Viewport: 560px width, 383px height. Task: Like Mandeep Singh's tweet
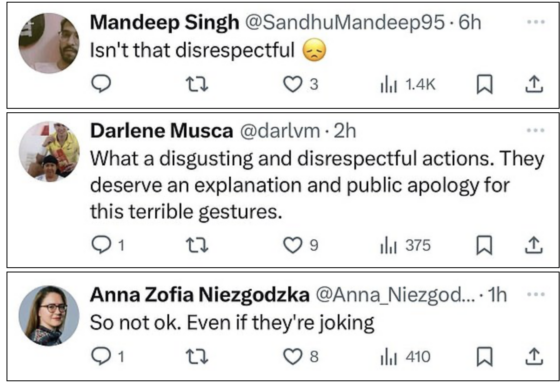tap(300, 85)
